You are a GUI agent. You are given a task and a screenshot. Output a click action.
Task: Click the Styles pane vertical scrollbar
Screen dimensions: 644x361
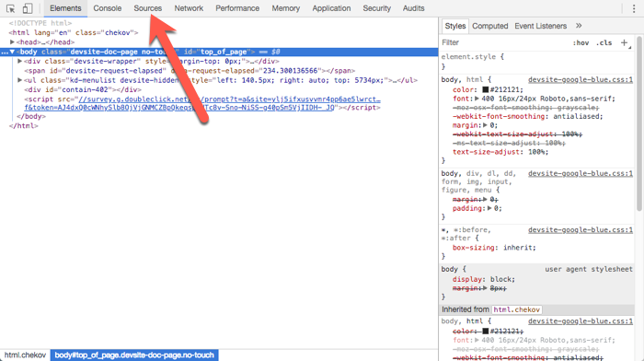tap(639, 123)
